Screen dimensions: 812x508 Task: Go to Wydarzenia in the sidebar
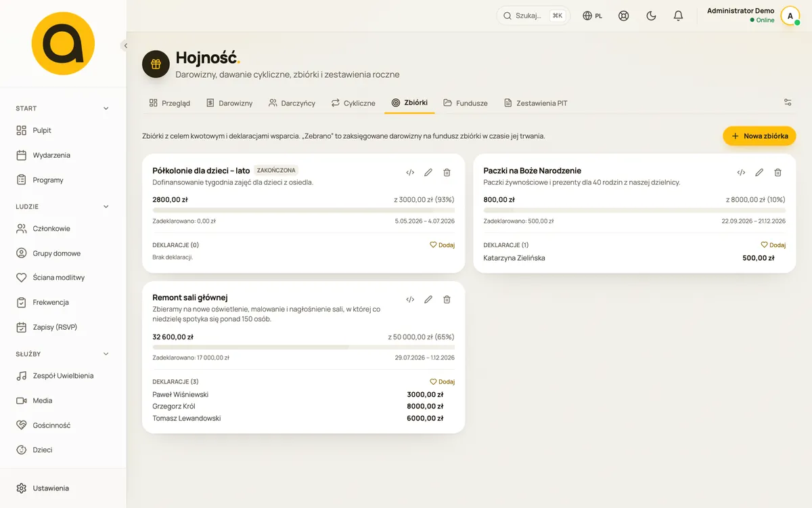point(63,155)
